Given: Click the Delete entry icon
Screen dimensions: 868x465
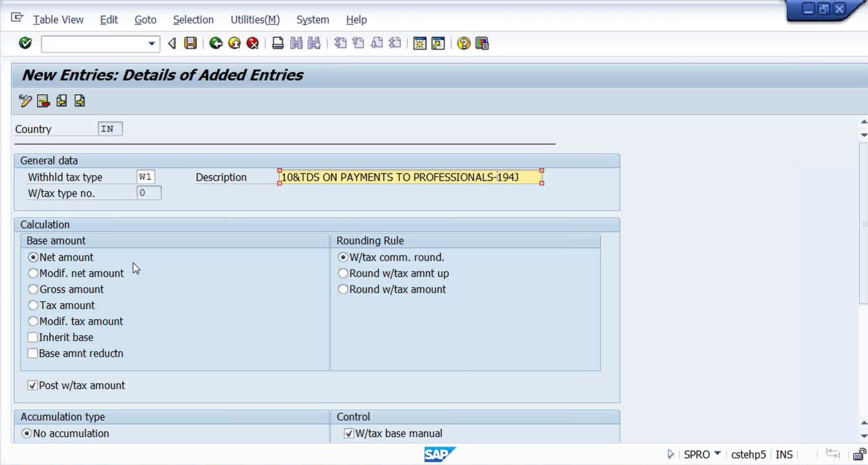Looking at the screenshot, I should 43,101.
